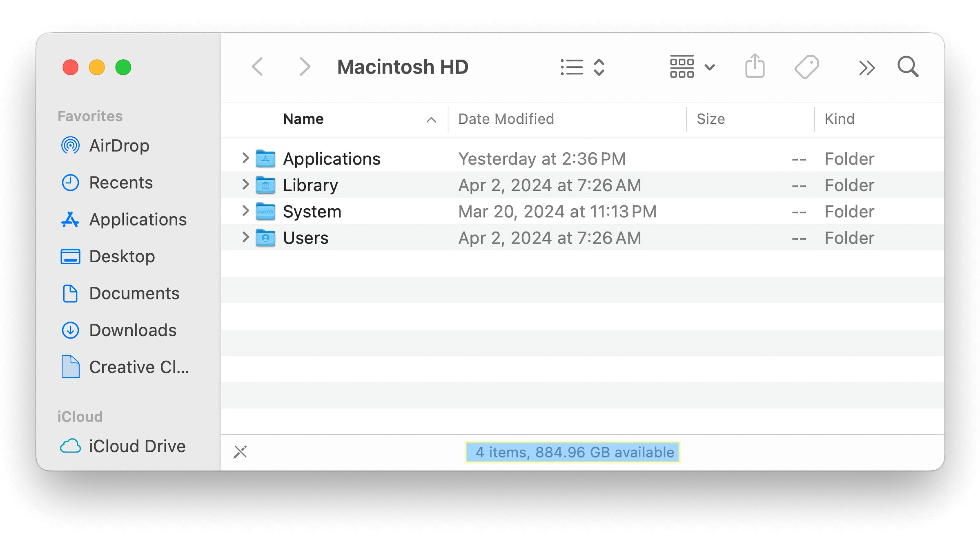Open the Applications sidebar shortcut
The height and width of the screenshot is (551, 980).
(138, 219)
